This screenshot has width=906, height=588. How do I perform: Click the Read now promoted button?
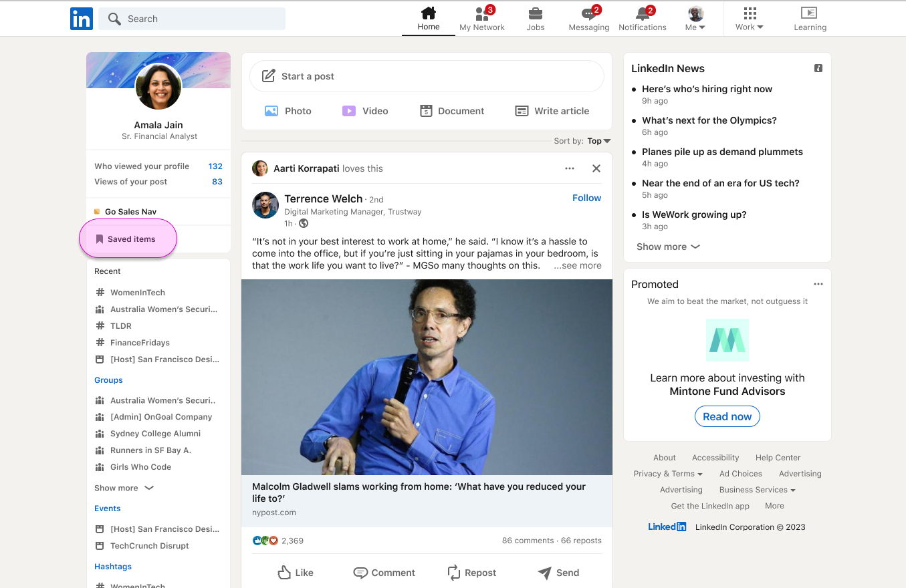(x=727, y=416)
